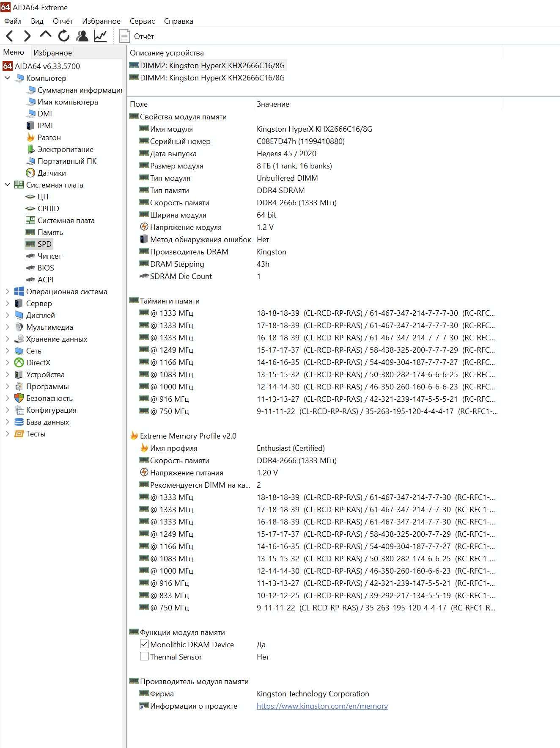560x748 pixels.
Task: Click the Extreme Memory Profile v2.0 flame icon
Action: tap(134, 435)
